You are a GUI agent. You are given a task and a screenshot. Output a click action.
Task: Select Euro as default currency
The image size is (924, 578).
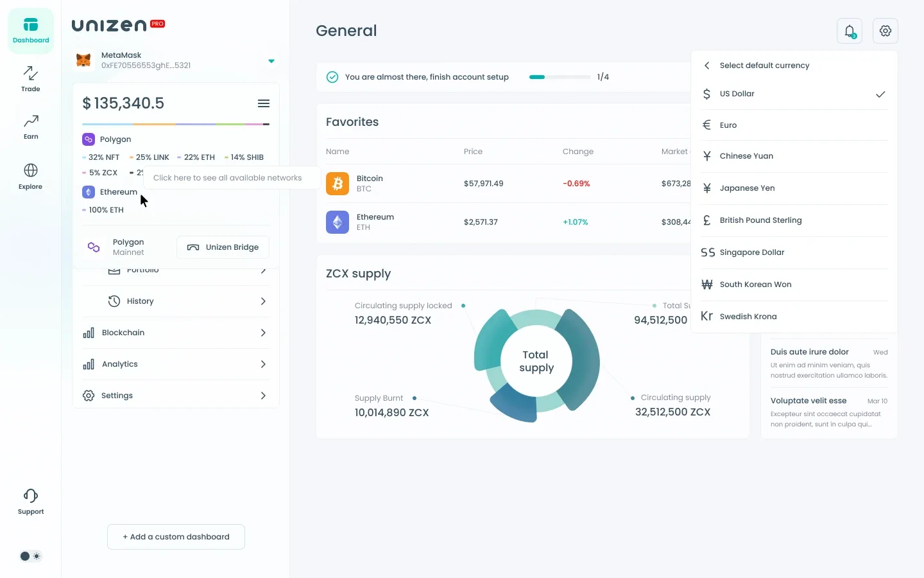[x=794, y=125]
